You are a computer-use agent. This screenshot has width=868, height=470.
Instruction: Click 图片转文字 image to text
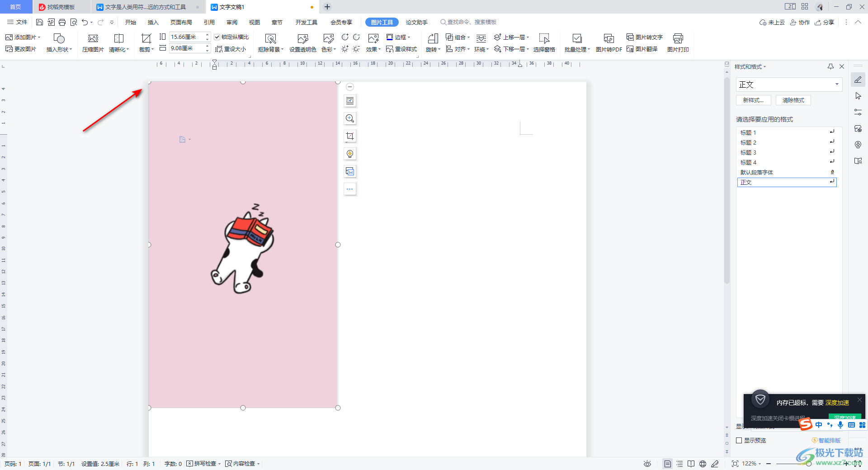pyautogui.click(x=644, y=37)
